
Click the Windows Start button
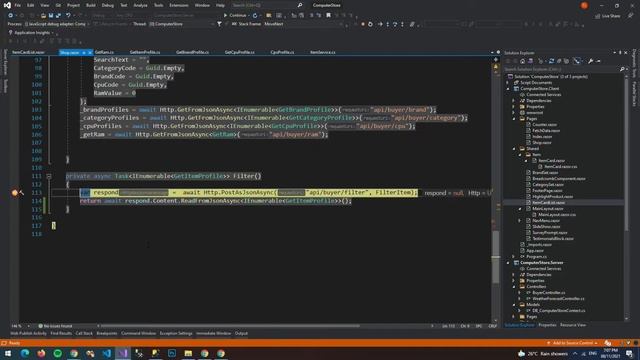tap(8, 353)
